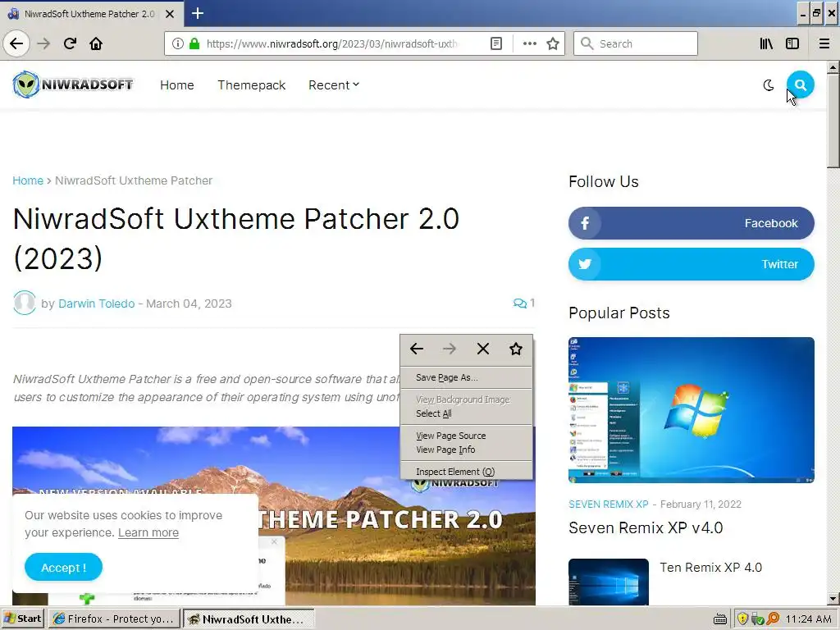Open Ten Remix XP 4.0 post title
This screenshot has height=630, width=840.
[710, 568]
